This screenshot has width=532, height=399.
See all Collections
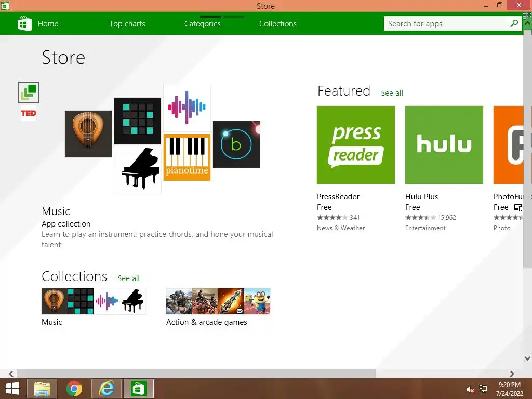(129, 278)
